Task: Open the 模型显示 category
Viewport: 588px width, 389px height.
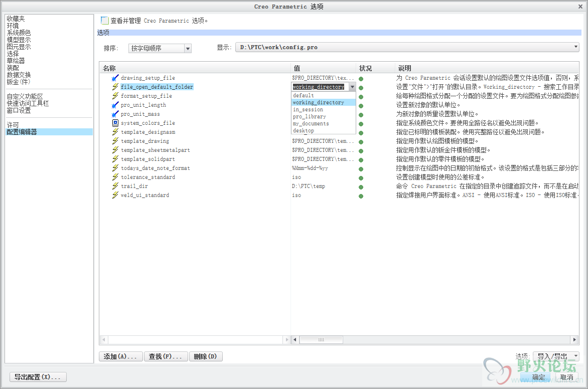Action: coord(19,40)
